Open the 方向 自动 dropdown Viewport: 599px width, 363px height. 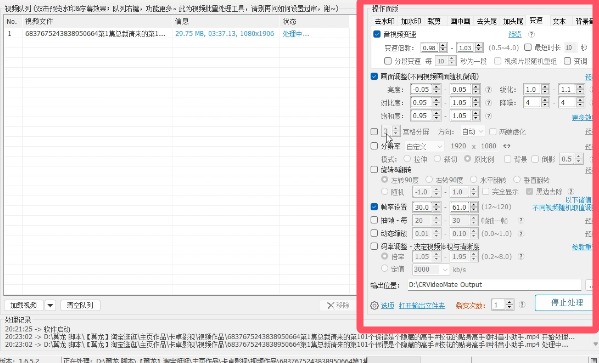click(x=472, y=131)
